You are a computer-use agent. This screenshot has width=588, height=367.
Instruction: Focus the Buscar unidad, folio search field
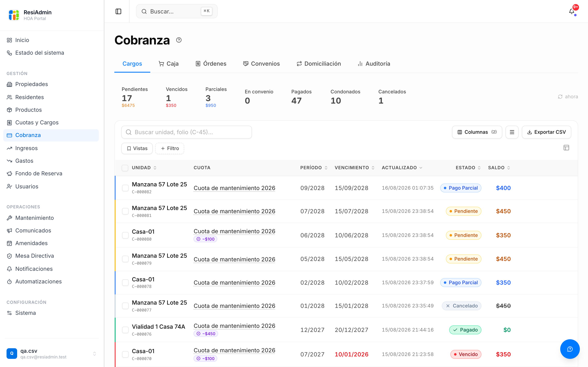pyautogui.click(x=186, y=132)
